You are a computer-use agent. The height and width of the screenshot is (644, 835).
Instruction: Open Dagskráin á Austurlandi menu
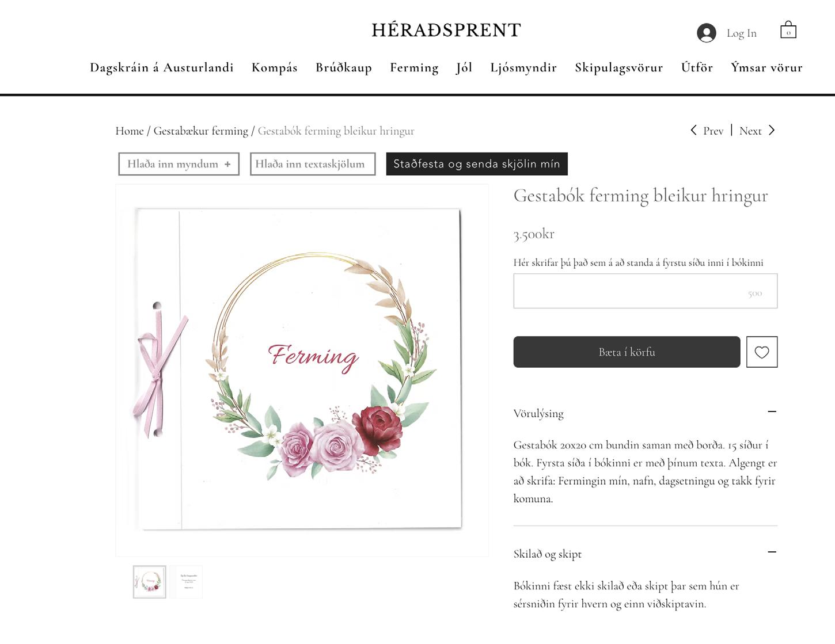(162, 67)
